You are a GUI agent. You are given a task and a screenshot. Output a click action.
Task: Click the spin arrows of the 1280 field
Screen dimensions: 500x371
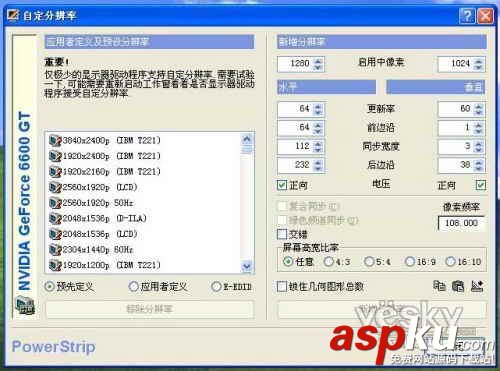318,64
